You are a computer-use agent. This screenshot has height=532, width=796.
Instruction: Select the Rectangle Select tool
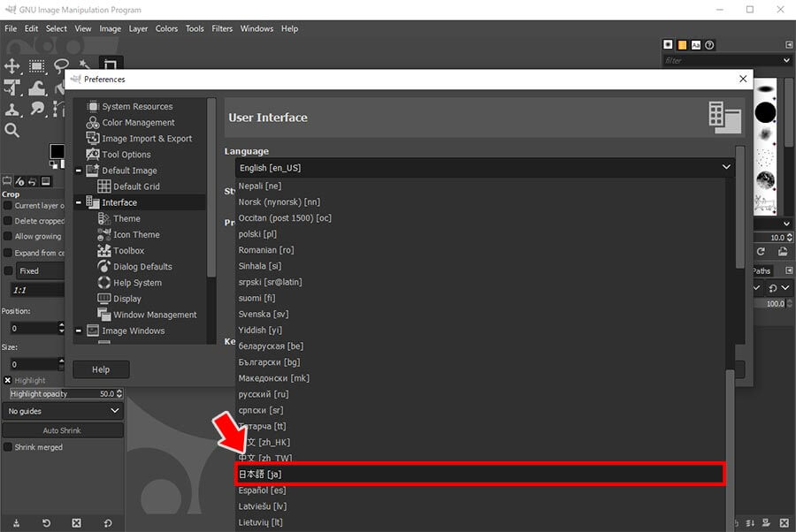click(x=37, y=66)
